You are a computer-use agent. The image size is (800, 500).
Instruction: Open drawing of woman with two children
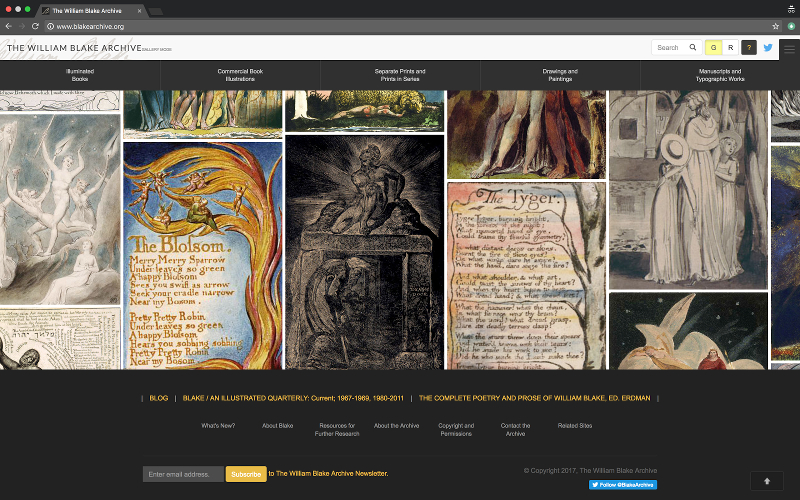pos(688,190)
